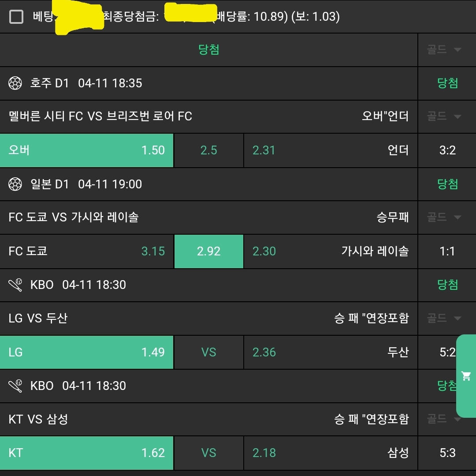Pick 가시와 레이솔 win at 2.30
The image size is (476, 476).
[x=331, y=251]
